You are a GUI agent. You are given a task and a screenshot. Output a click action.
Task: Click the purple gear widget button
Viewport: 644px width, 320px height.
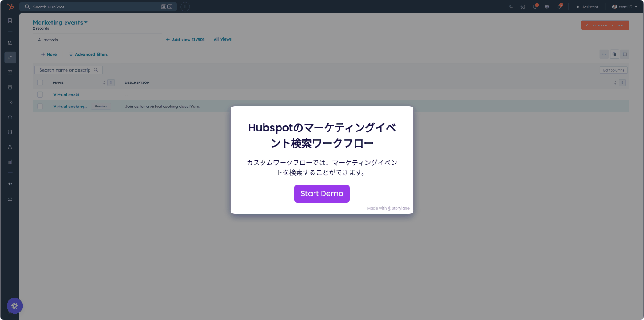coord(15,306)
